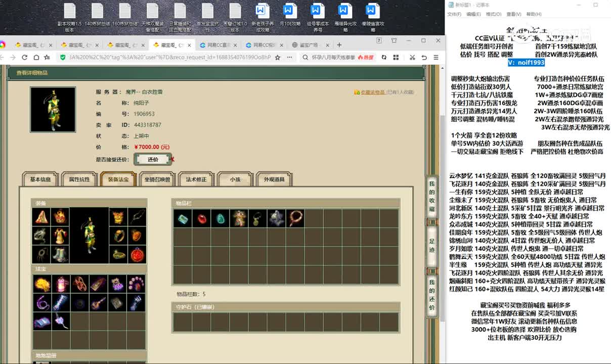This screenshot has width=611, height=364.
Task: Switch to the 网易CC直播 browser tab
Action: tap(219, 45)
